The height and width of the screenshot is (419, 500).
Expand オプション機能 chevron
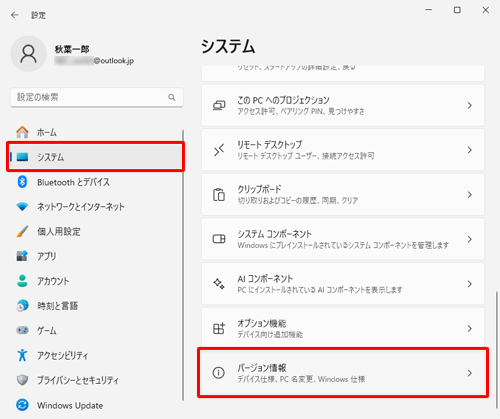[470, 328]
